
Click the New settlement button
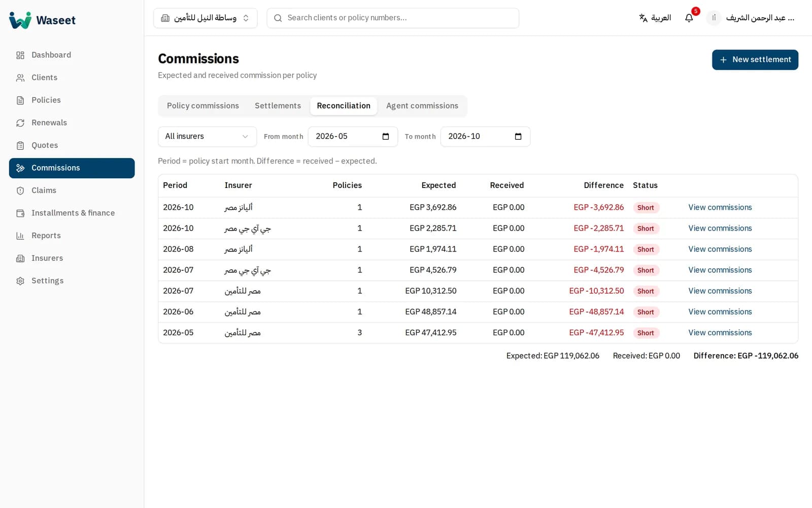pyautogui.click(x=755, y=59)
